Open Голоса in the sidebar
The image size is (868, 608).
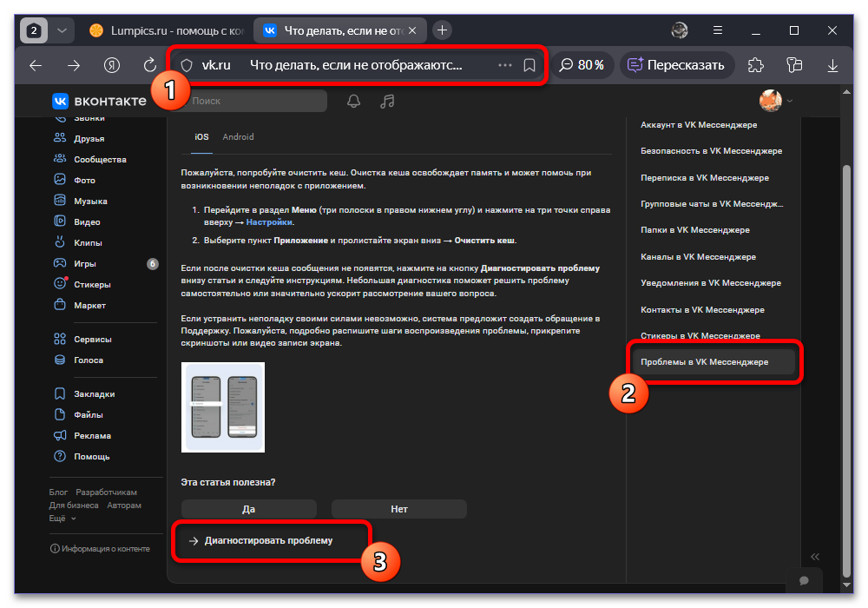pos(88,360)
